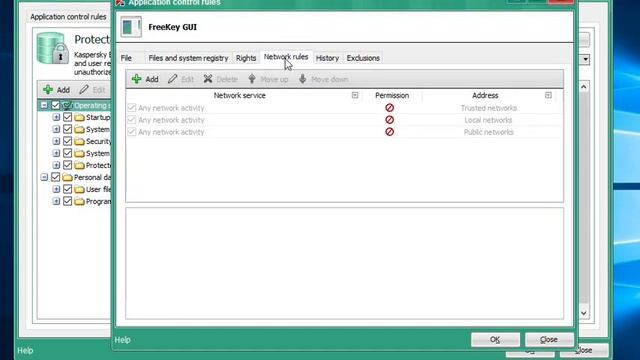Open the History tab
640x360 pixels.
click(x=327, y=58)
